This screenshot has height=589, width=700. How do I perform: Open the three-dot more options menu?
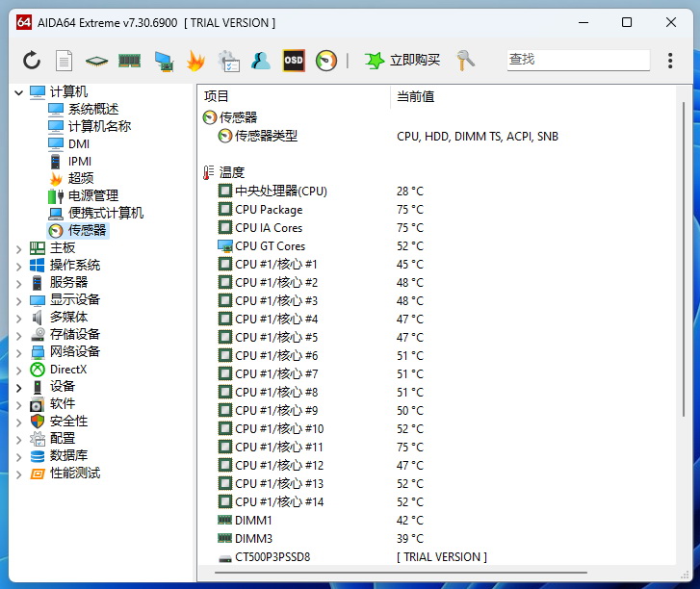(670, 61)
